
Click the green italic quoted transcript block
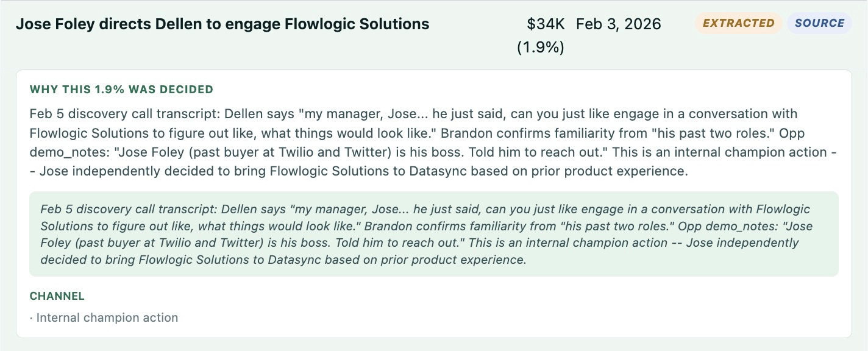tap(433, 234)
